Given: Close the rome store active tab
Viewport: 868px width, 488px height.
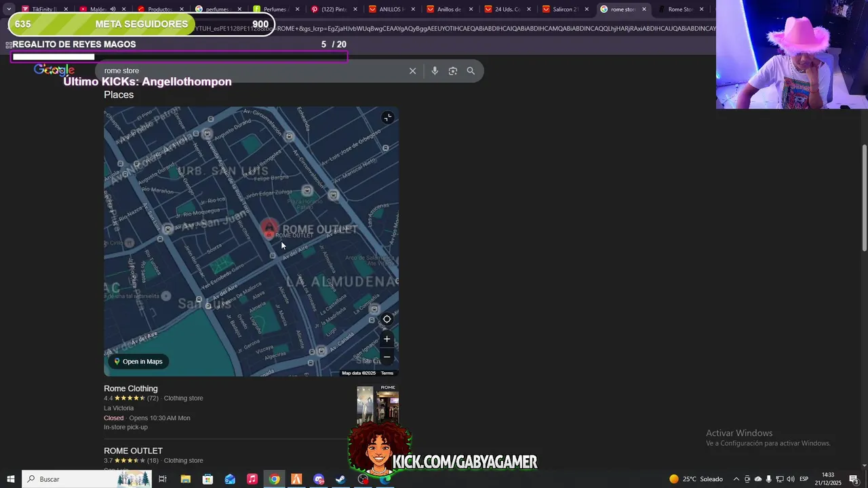Looking at the screenshot, I should click(644, 9).
